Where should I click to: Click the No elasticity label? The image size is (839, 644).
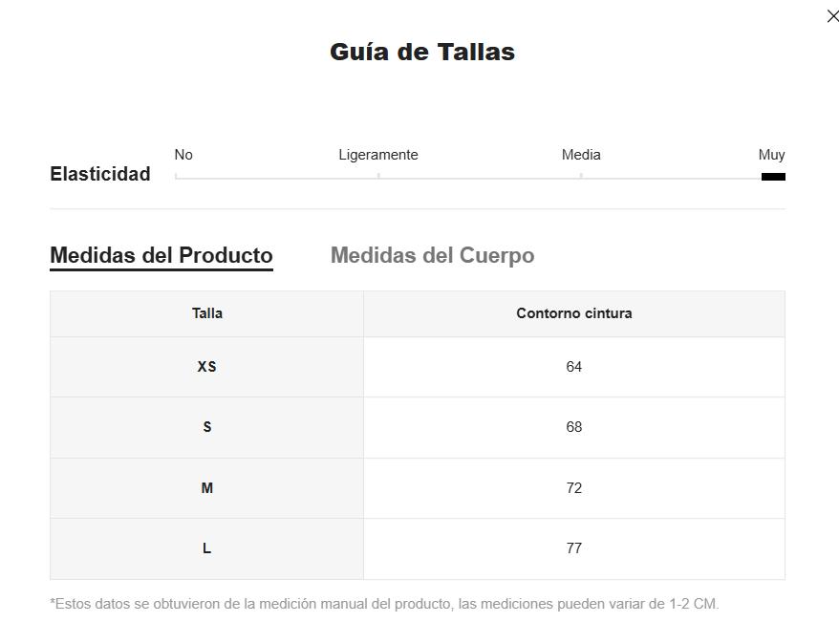[x=183, y=155]
